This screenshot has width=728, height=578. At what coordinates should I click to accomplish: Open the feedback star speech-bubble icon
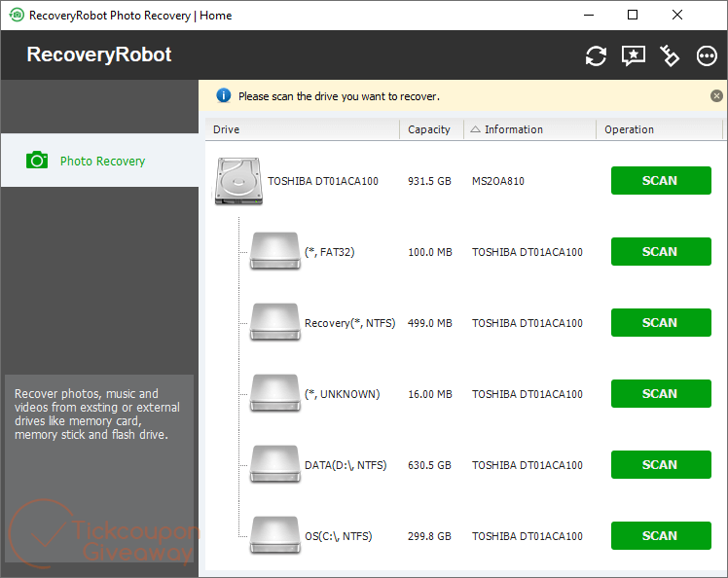(634, 56)
